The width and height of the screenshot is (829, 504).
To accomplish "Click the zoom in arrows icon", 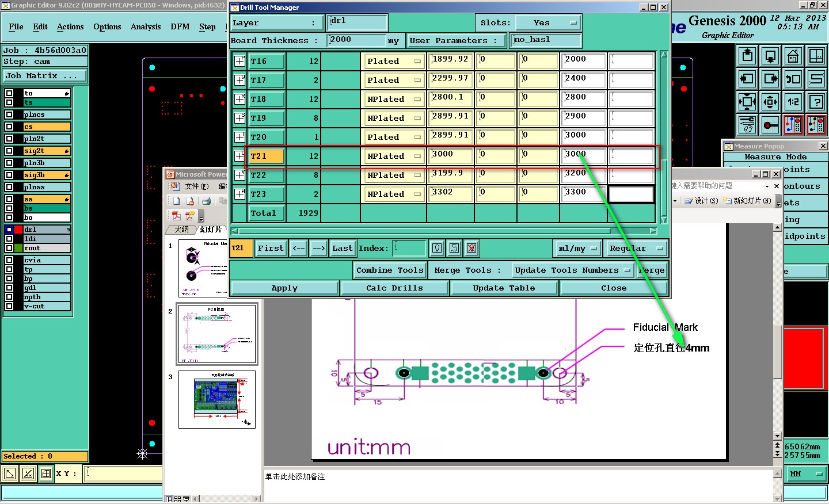I will [x=747, y=102].
